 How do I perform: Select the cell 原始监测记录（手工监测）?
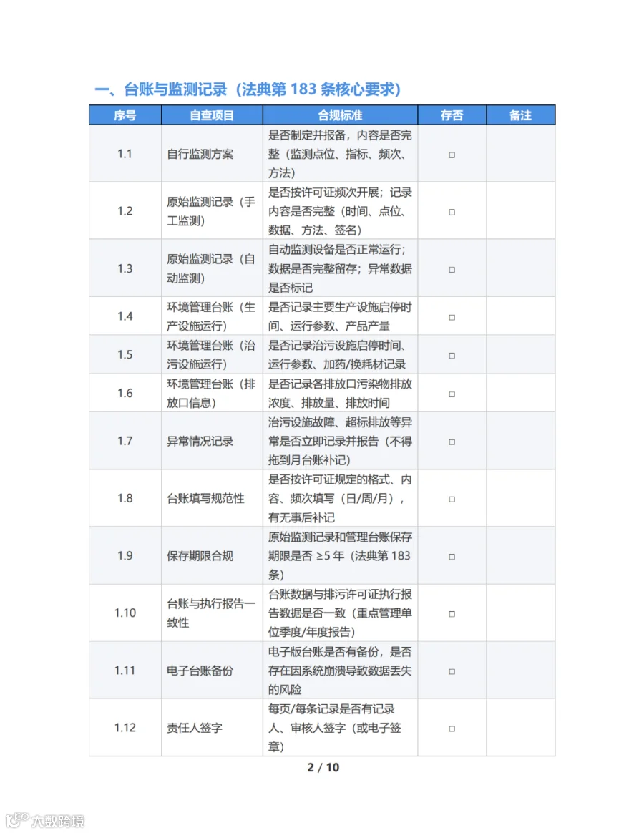212,211
